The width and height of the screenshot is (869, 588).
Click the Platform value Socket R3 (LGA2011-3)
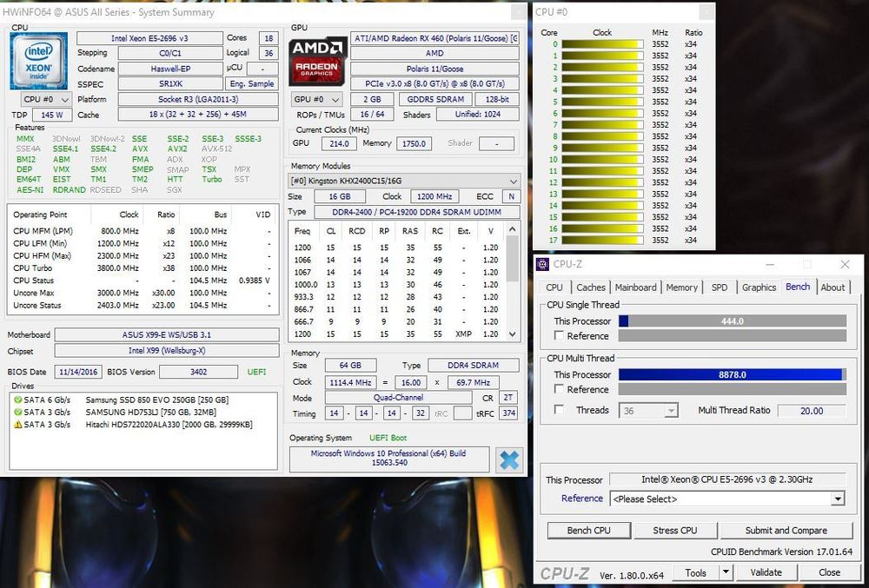(x=198, y=100)
